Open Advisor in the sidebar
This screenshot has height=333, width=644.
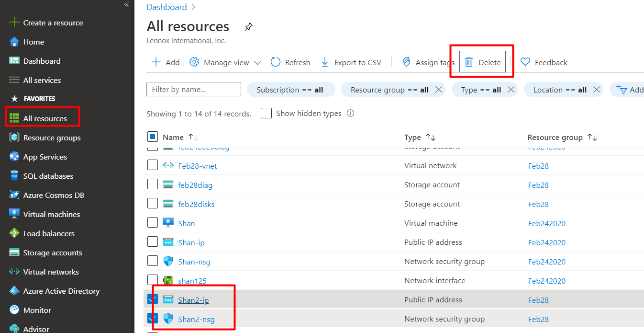[x=36, y=329]
